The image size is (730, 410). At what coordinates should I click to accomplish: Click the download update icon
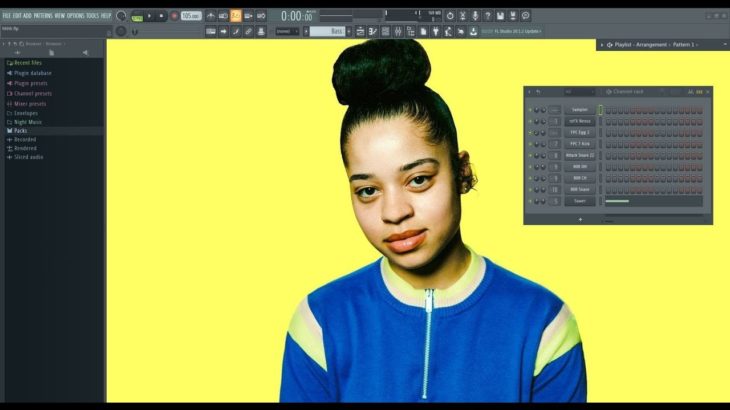[x=473, y=31]
